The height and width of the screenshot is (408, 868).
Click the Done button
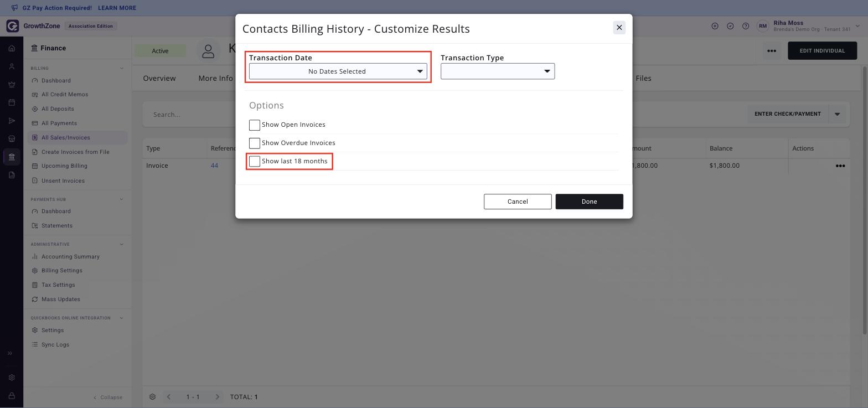(x=589, y=202)
